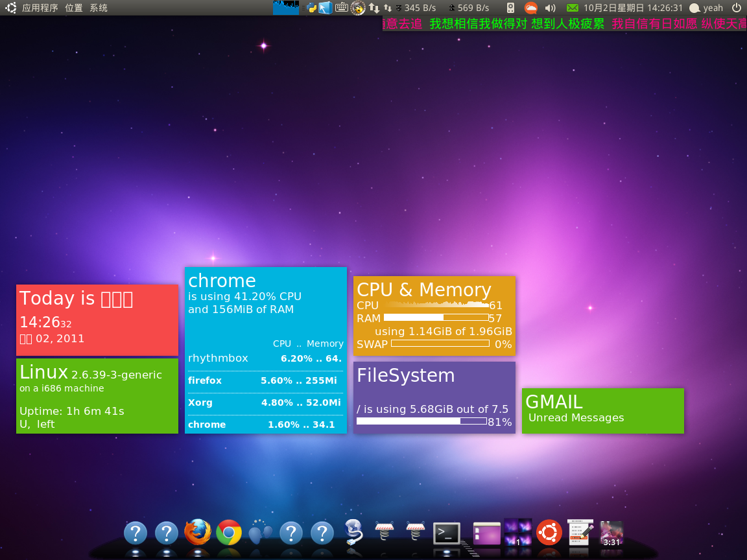Click 'on a i686 machine' text
Screen dimensions: 747x560
click(x=62, y=388)
